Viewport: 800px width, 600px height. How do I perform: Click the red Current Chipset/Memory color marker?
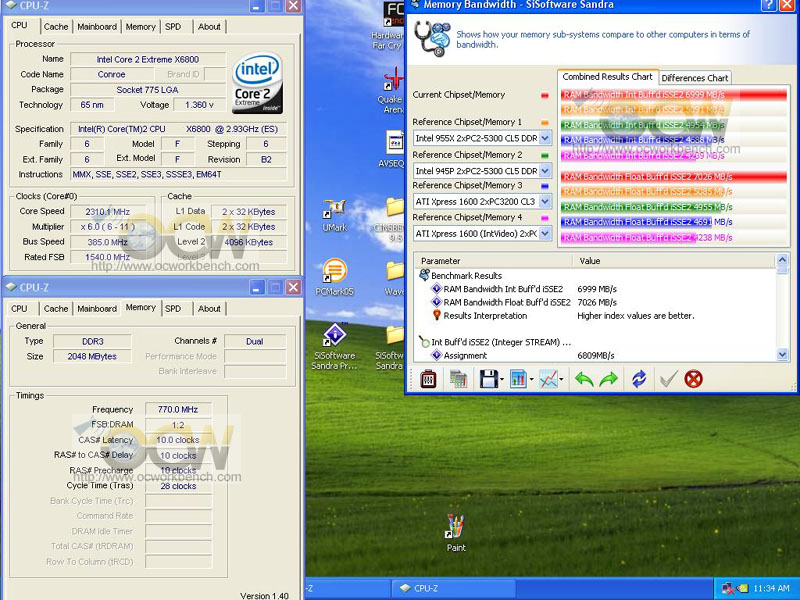point(544,95)
